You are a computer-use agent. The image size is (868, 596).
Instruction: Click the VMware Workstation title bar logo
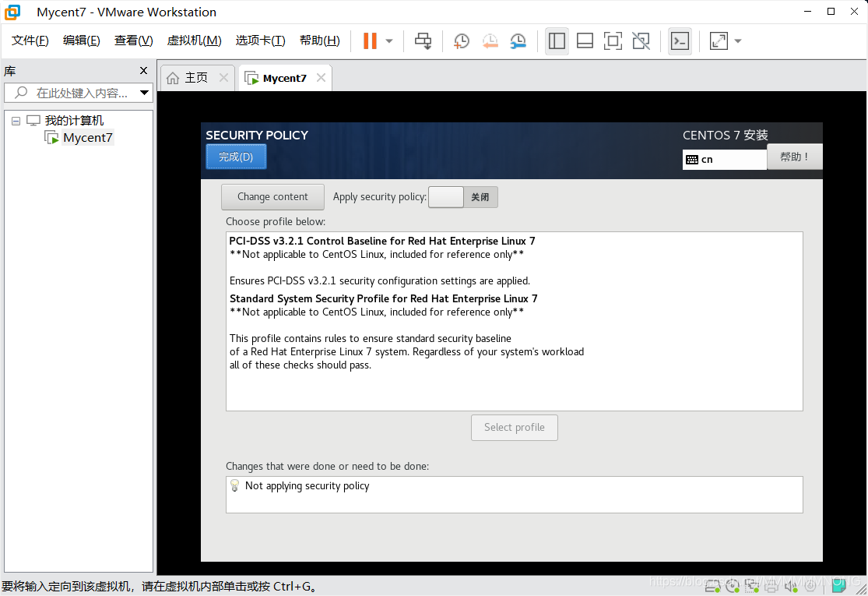[x=12, y=12]
